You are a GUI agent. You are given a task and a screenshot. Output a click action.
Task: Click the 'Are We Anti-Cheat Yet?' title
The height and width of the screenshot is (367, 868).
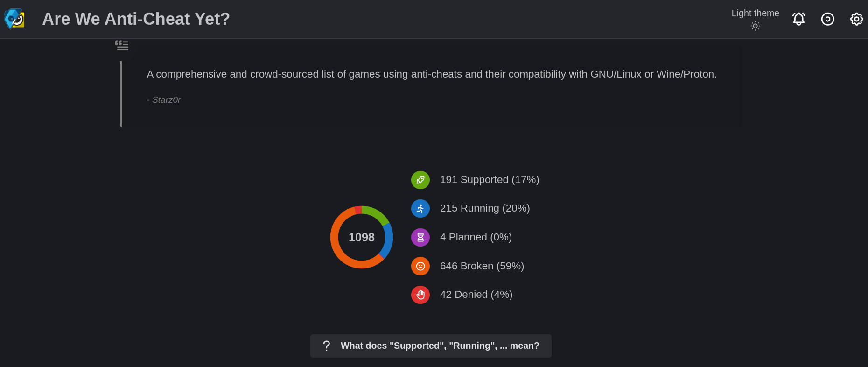click(x=136, y=19)
